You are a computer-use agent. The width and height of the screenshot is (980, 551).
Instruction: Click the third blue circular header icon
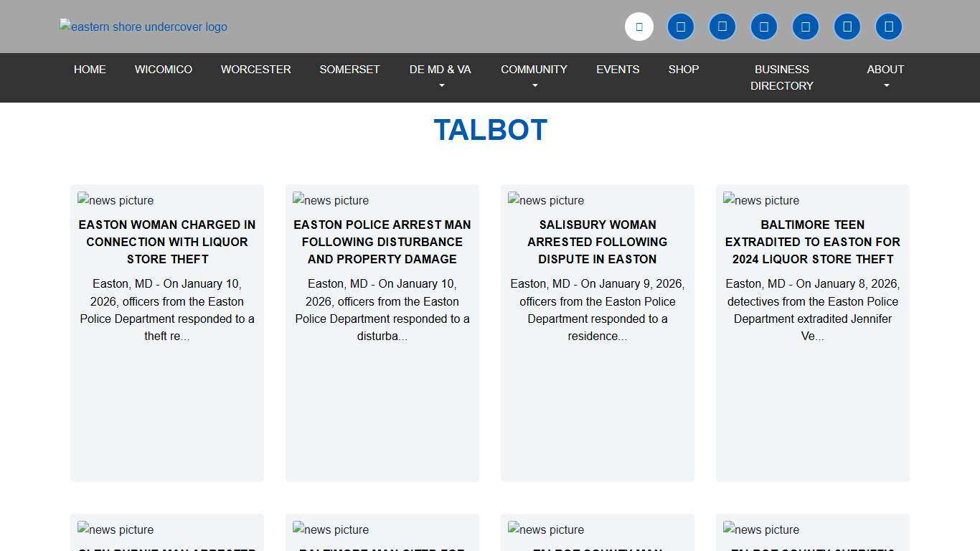click(763, 27)
